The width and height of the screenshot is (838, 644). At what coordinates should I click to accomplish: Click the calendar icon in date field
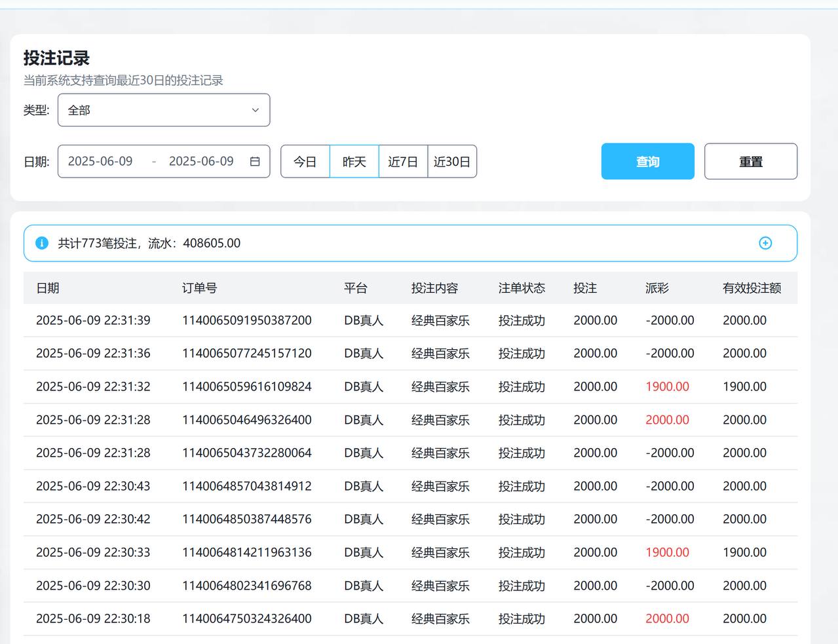(255, 161)
